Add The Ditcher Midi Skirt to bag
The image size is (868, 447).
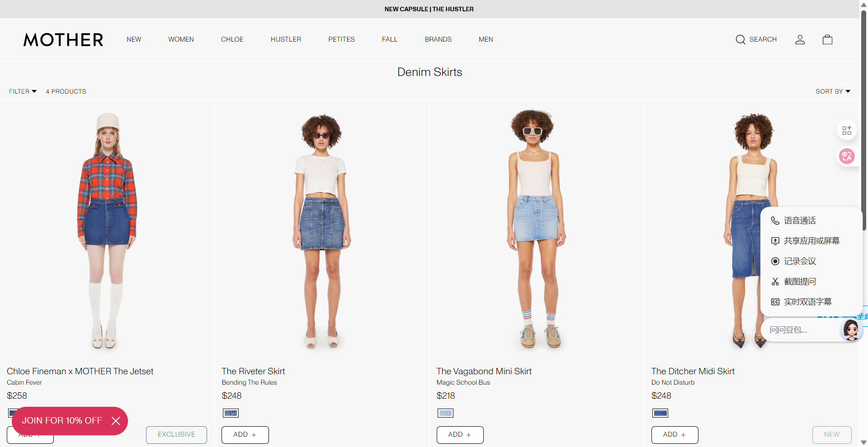675,435
